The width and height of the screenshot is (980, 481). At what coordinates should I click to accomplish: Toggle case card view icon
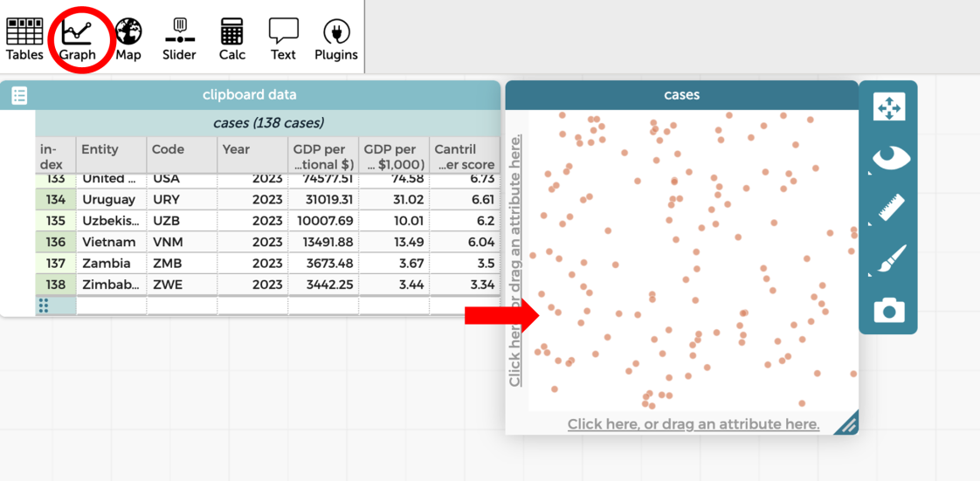coord(19,95)
